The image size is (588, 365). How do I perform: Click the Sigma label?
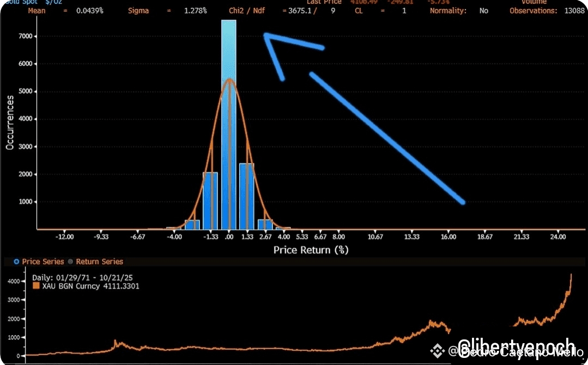(138, 11)
